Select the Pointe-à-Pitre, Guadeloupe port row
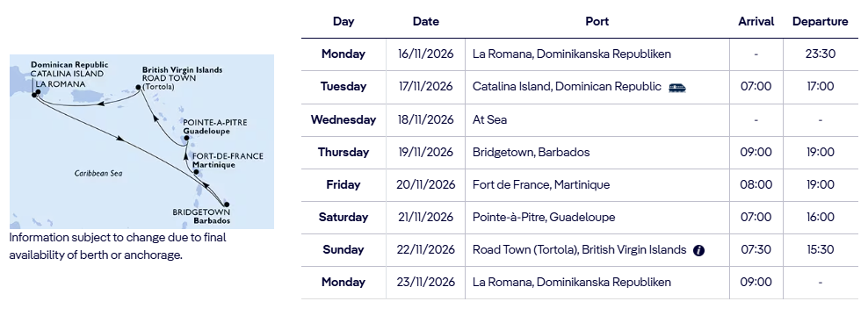 click(x=580, y=218)
